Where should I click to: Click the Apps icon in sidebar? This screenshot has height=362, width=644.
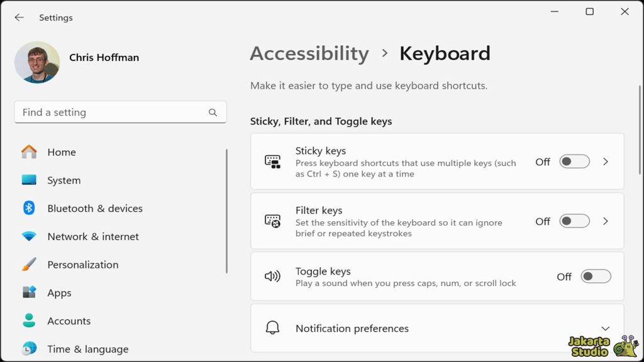coord(29,293)
